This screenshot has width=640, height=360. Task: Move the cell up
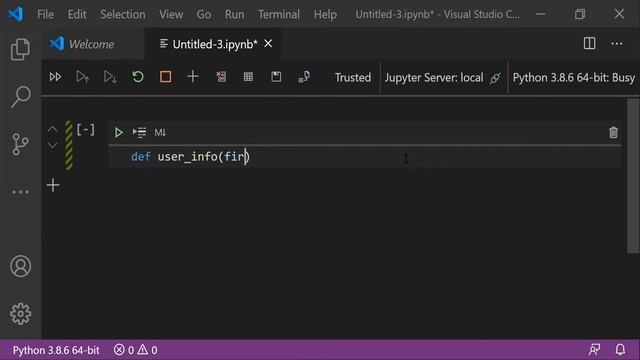click(52, 129)
